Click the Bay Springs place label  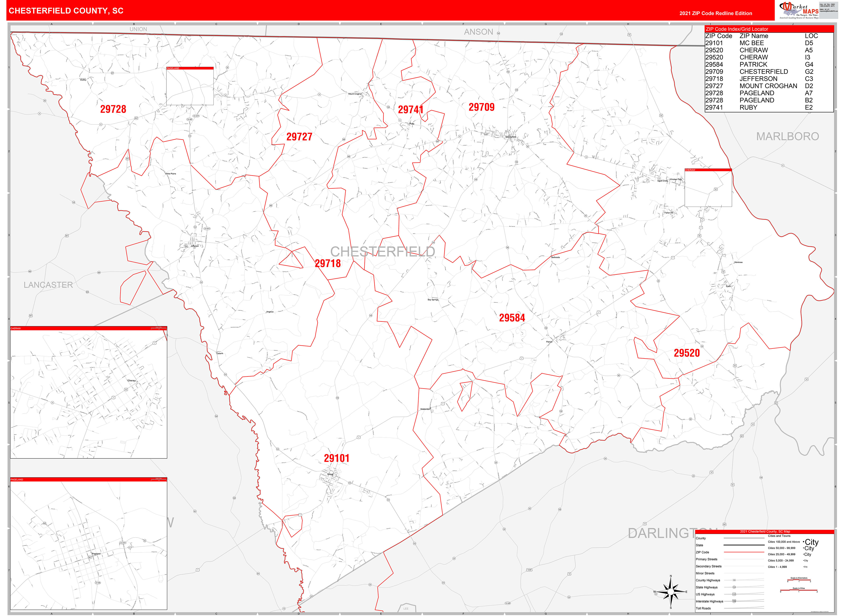point(433,300)
